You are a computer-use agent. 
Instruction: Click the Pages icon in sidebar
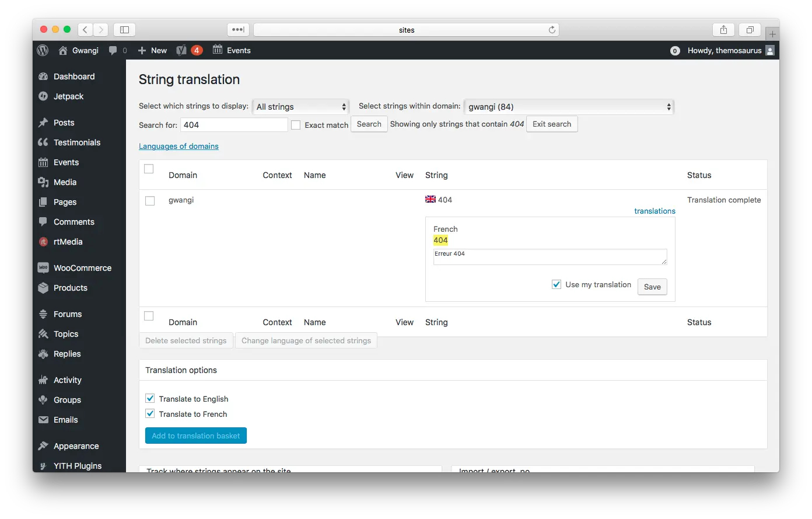click(43, 202)
